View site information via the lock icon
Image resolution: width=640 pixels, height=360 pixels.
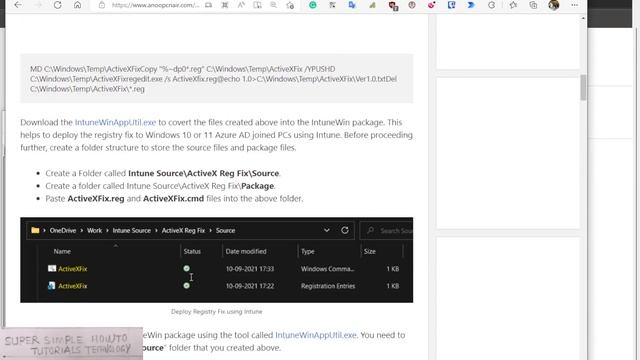(102, 5)
